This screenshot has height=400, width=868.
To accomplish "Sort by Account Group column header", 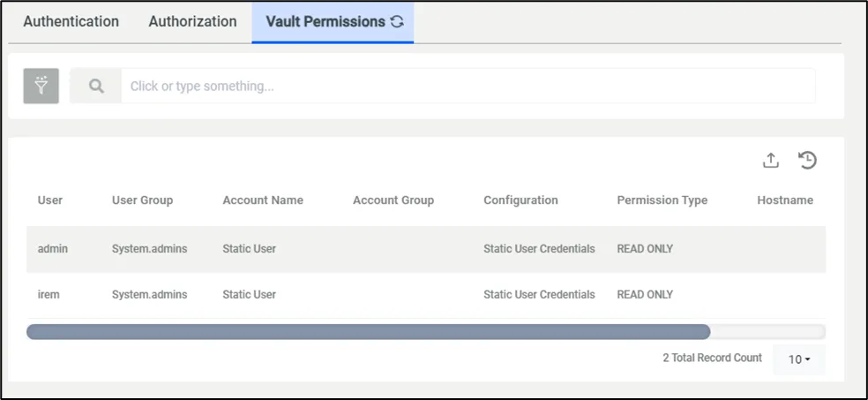I will tap(393, 200).
